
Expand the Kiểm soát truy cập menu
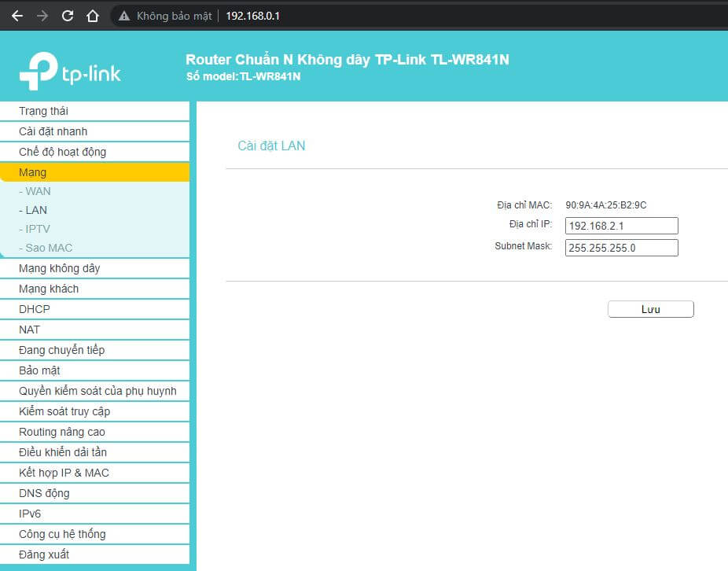click(94, 411)
